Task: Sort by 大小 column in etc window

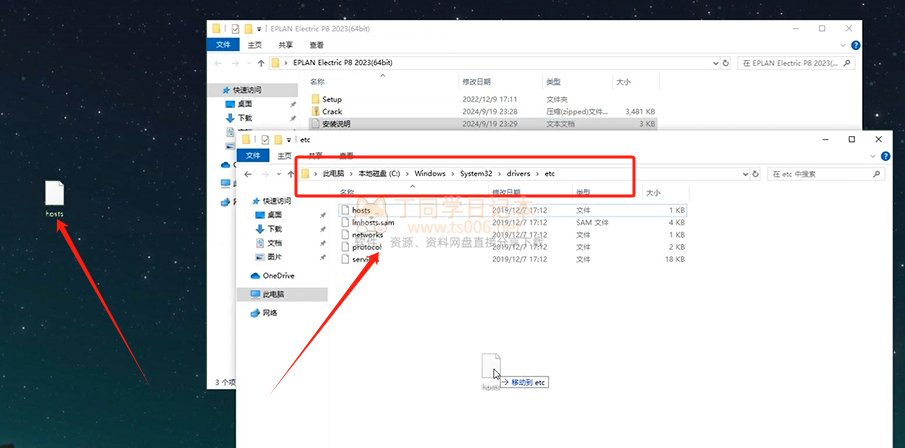Action: (x=653, y=192)
